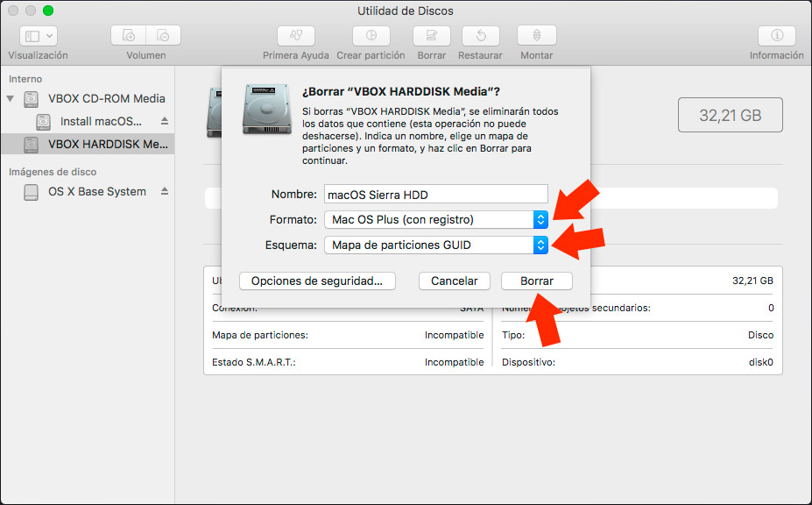Image resolution: width=812 pixels, height=505 pixels.
Task: Click the remove volume icon
Action: (x=163, y=35)
